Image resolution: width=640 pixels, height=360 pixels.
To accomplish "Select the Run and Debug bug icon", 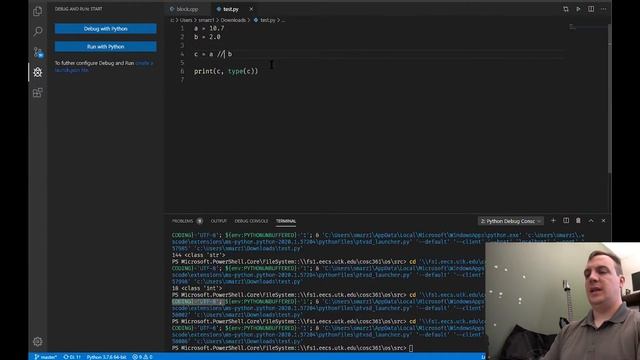I will point(38,72).
